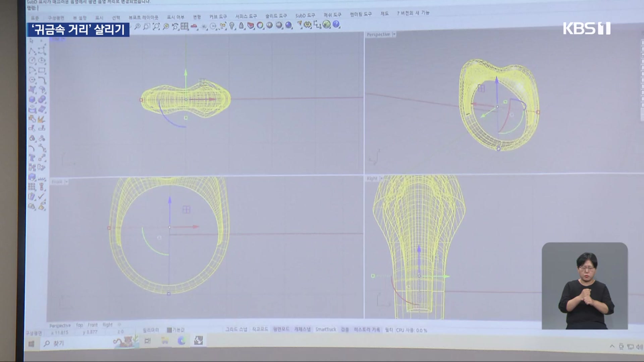Image resolution: width=644 pixels, height=362 pixels.
Task: Open the Windows Start button
Action: coord(32,344)
